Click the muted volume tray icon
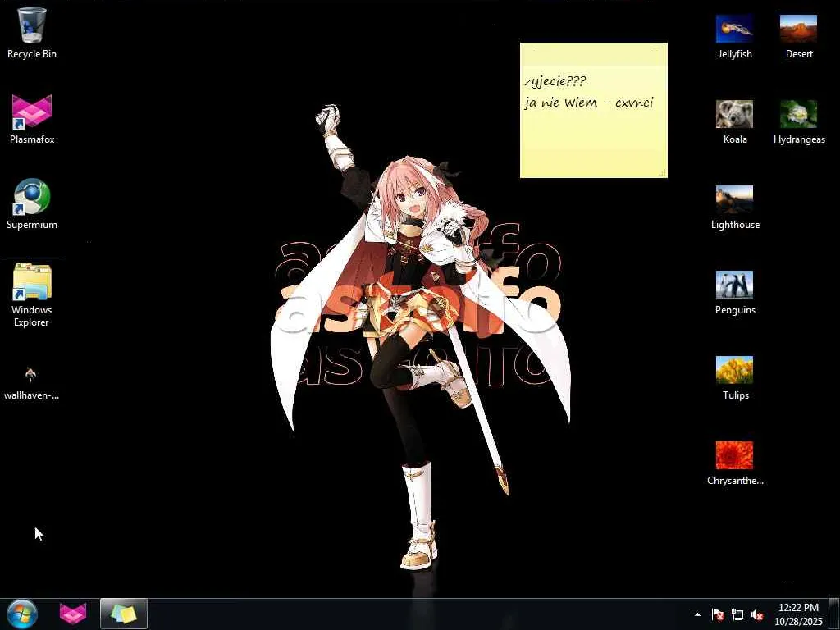The width and height of the screenshot is (840, 630). (x=757, y=614)
